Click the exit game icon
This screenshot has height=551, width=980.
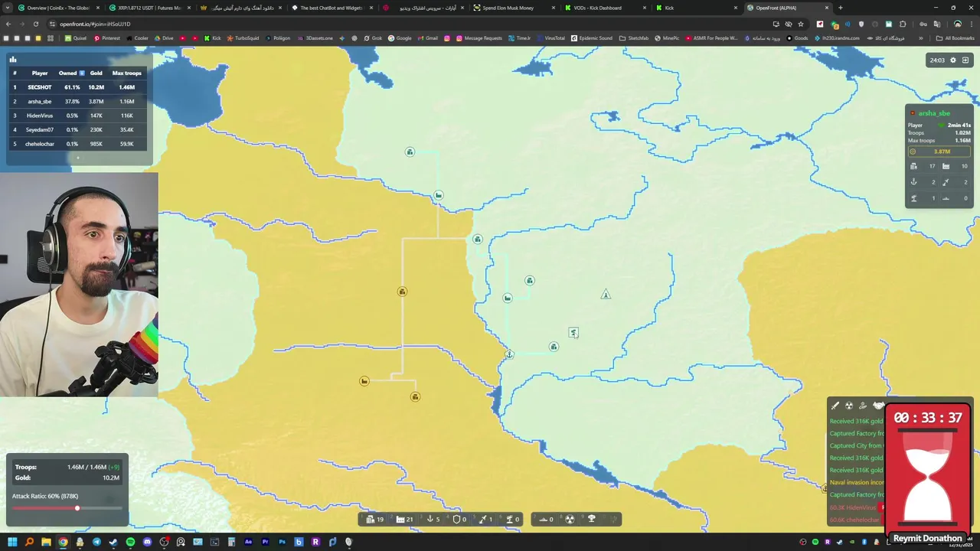[965, 60]
